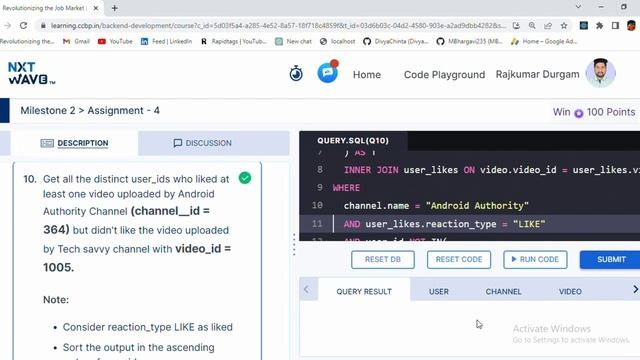
Task: Open the VIDEO table tab
Action: [570, 291]
